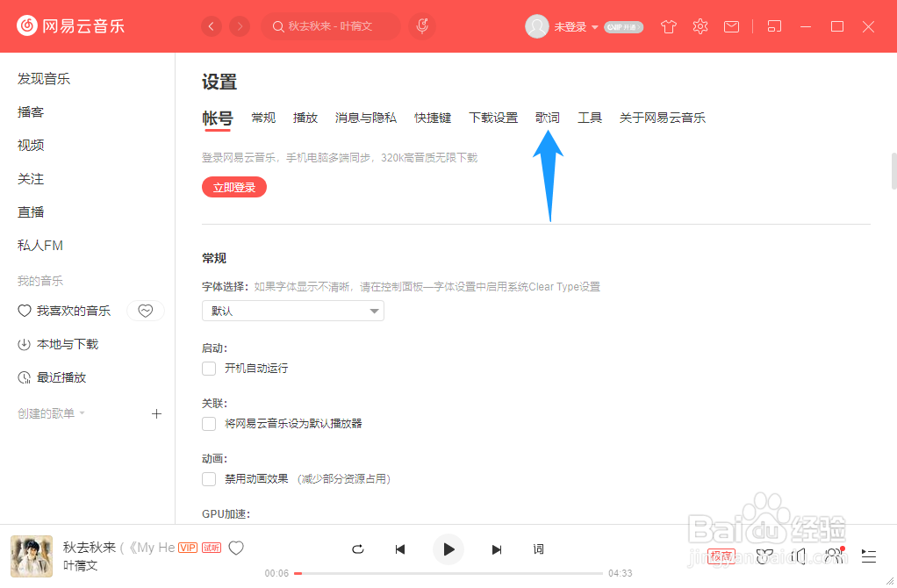Screen dimensions: 897x588
Task: Seek in the song progress bar
Action: [x=448, y=573]
